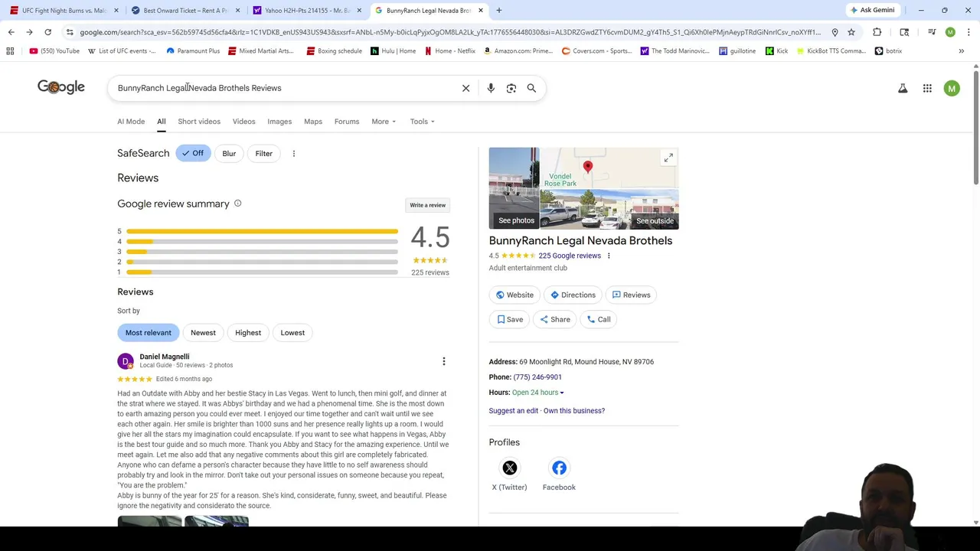Open the Google apps grid
This screenshot has height=551, width=980.
(x=927, y=88)
